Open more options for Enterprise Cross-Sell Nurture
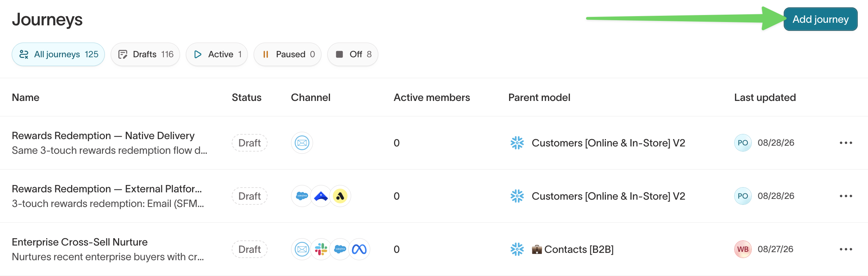The width and height of the screenshot is (868, 276). click(x=846, y=249)
